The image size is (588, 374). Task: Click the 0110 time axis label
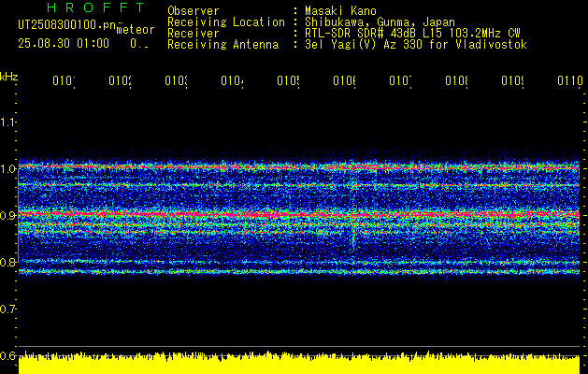(x=570, y=81)
